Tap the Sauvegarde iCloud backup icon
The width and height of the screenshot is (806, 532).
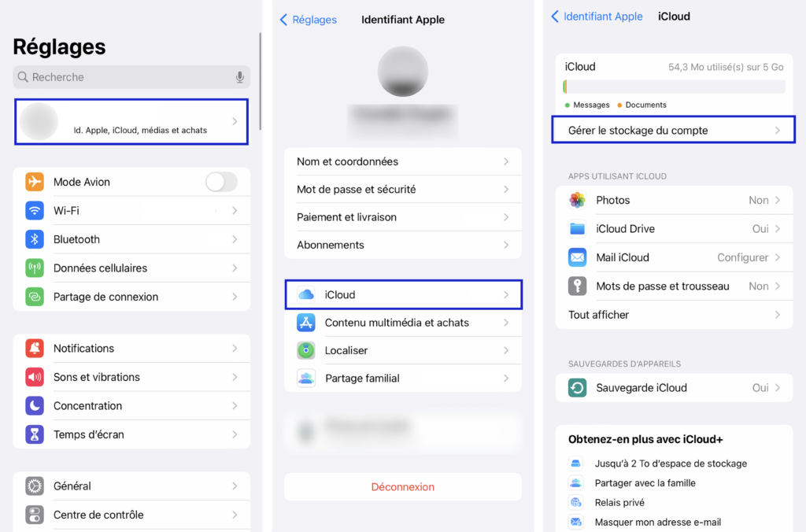(577, 387)
